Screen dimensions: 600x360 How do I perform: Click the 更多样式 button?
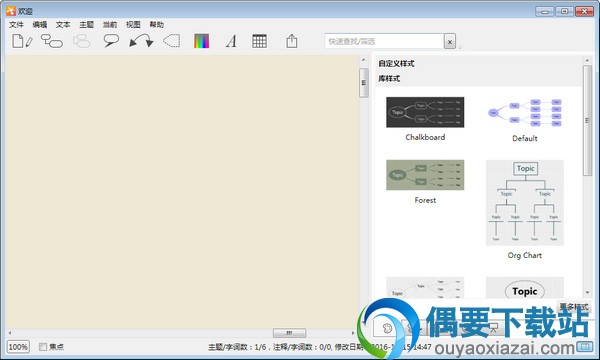pyautogui.click(x=574, y=306)
